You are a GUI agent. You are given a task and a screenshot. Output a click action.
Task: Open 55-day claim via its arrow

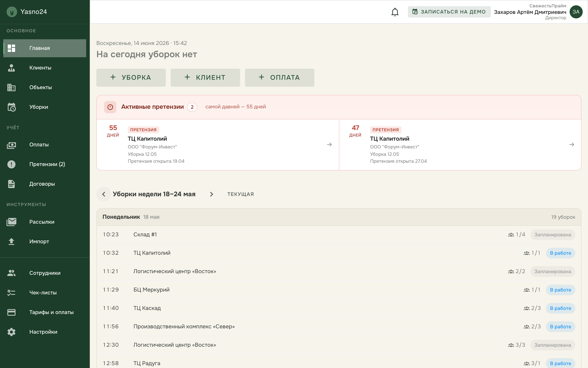[x=329, y=145]
